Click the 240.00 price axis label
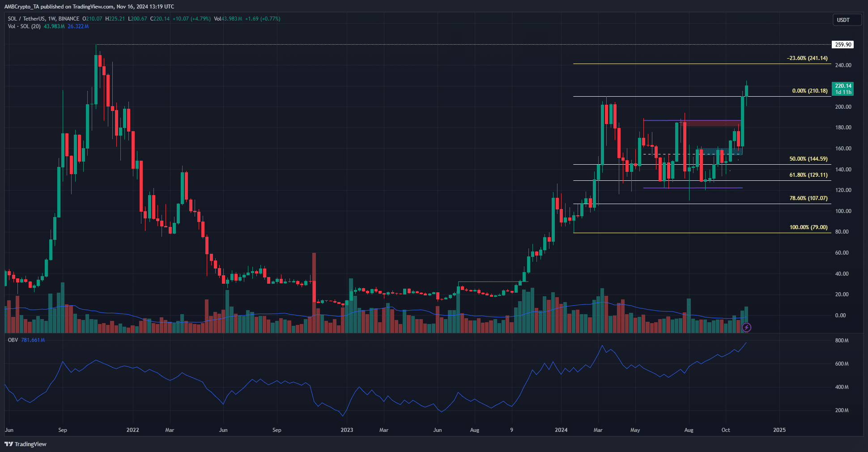 (843, 65)
